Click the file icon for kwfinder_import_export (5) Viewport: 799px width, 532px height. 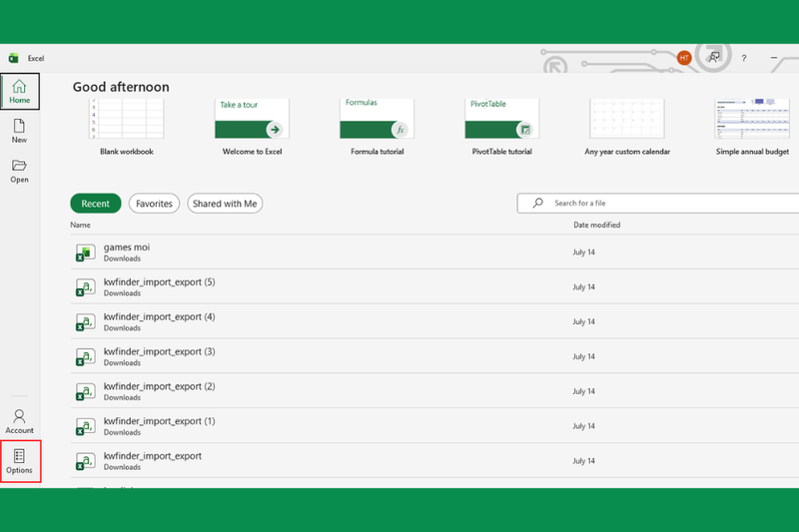85,287
